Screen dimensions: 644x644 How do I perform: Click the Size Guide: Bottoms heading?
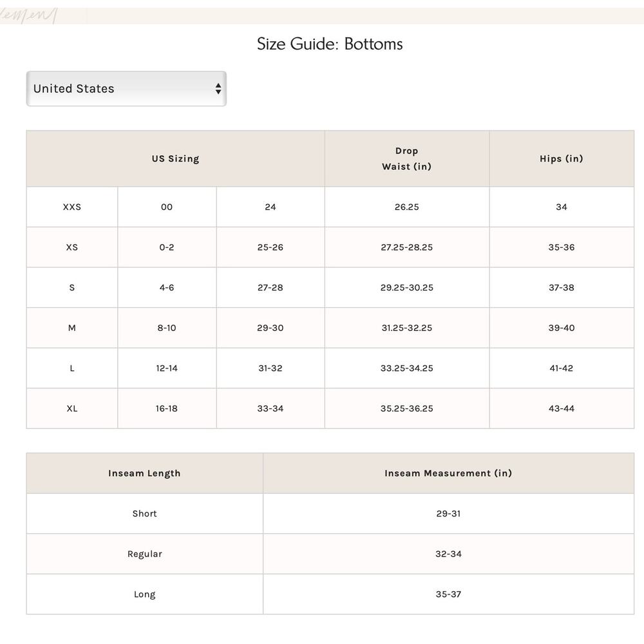330,44
